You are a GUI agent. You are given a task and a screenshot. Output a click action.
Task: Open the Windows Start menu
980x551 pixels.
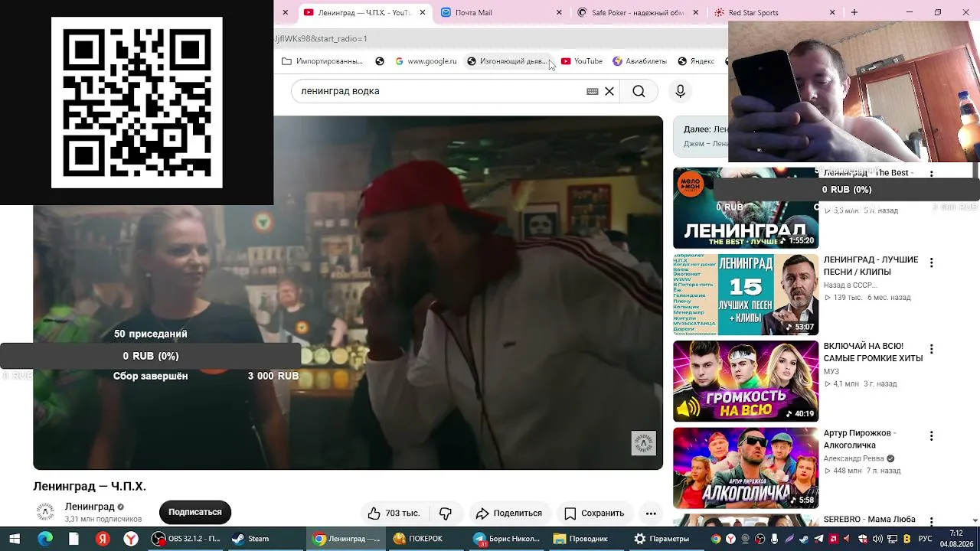[15, 539]
